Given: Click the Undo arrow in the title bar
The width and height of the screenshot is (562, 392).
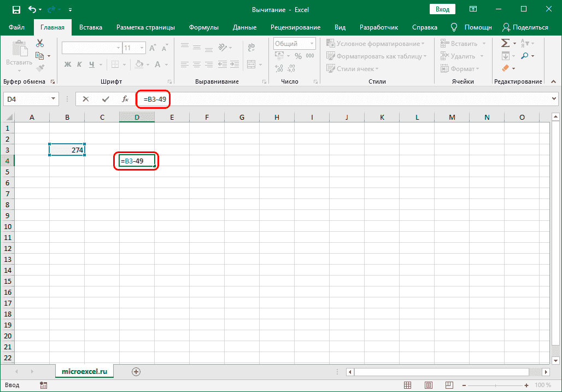Looking at the screenshot, I should pyautogui.click(x=32, y=9).
